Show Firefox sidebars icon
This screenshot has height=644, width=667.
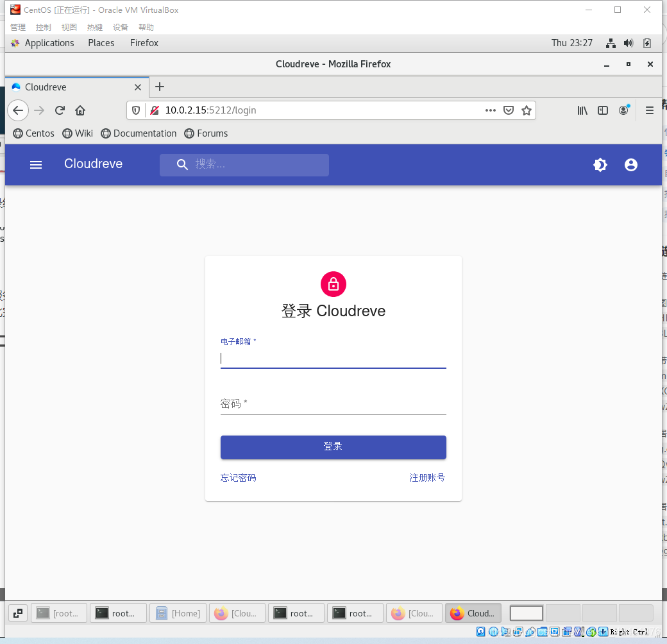(603, 110)
